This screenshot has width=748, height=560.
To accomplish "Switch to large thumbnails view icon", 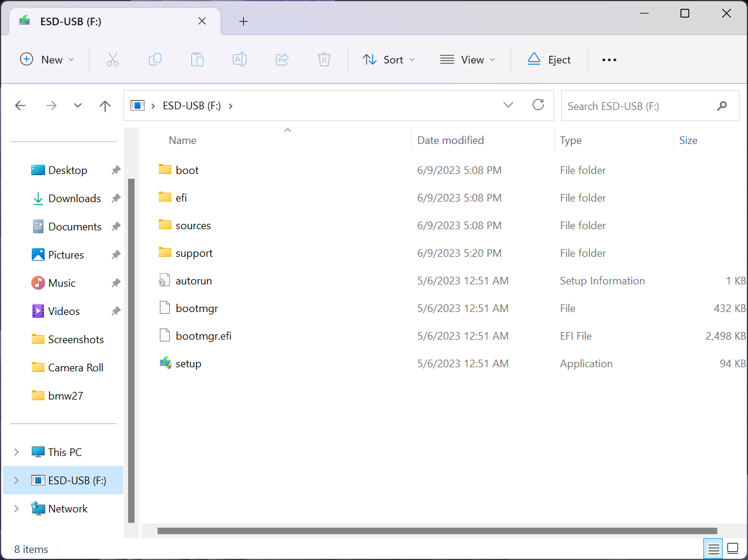I will point(733,549).
